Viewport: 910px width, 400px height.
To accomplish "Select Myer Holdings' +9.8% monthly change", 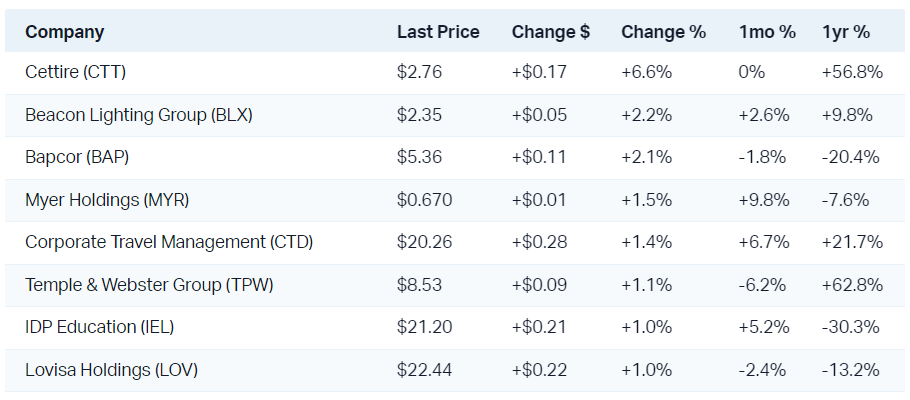I will (x=765, y=200).
